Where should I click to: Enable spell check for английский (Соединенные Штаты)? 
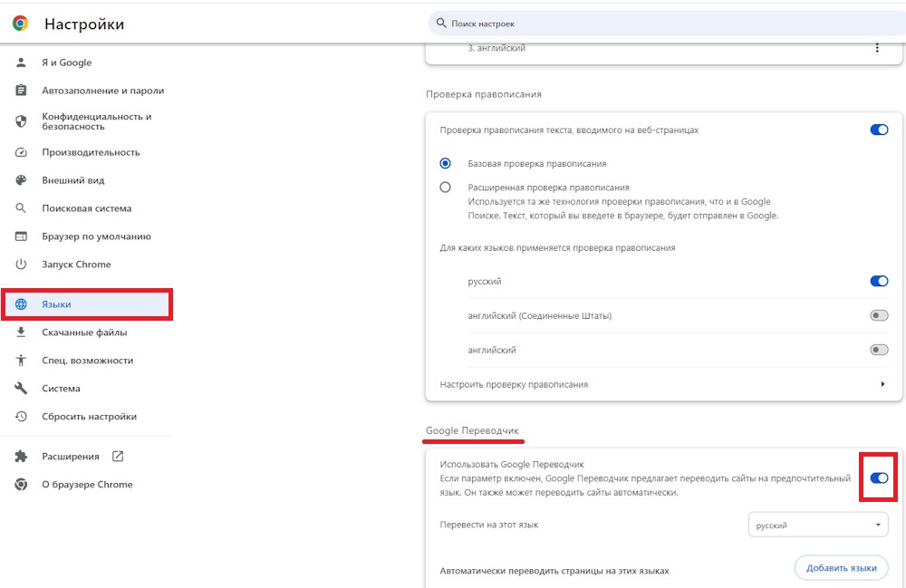tap(879, 315)
